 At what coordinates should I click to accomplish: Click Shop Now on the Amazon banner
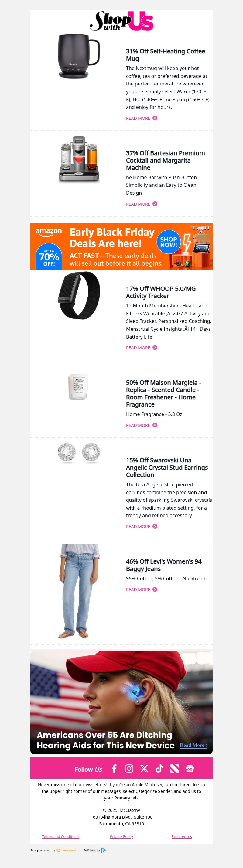click(x=169, y=242)
